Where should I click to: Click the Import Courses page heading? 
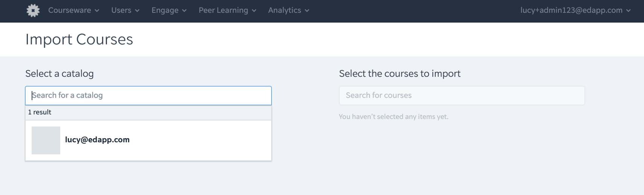[79, 40]
